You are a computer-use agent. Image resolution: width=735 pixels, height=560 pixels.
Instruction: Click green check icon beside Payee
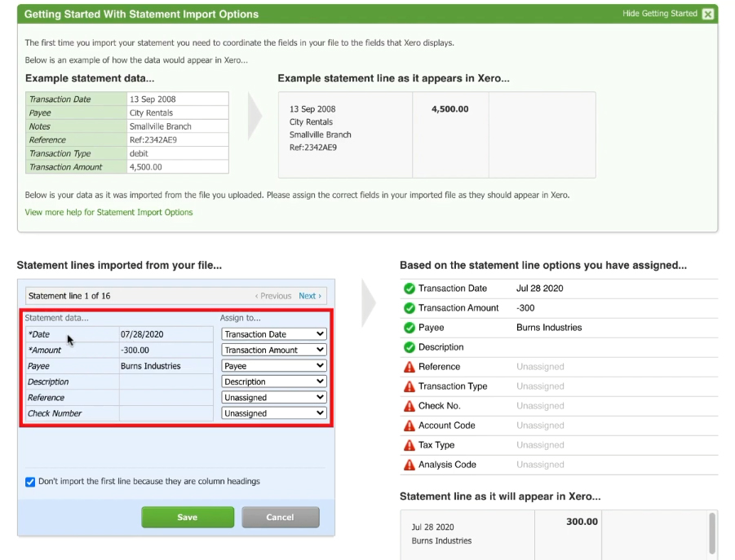410,328
